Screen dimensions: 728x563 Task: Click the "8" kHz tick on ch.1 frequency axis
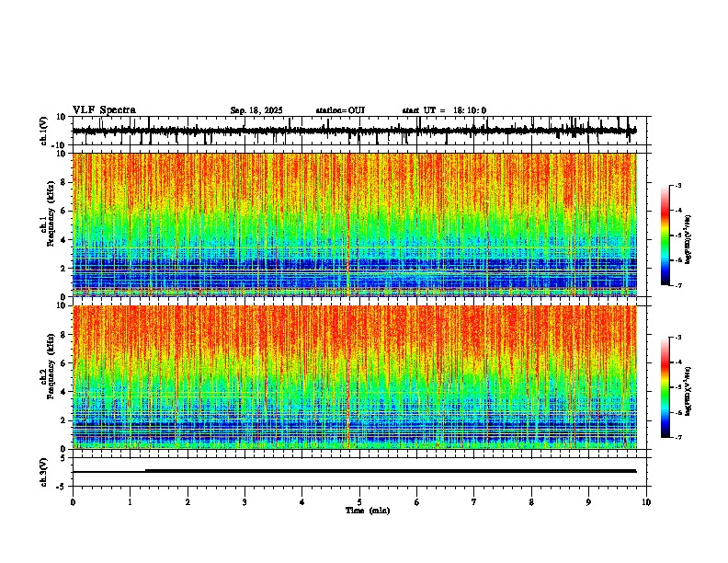(x=64, y=182)
